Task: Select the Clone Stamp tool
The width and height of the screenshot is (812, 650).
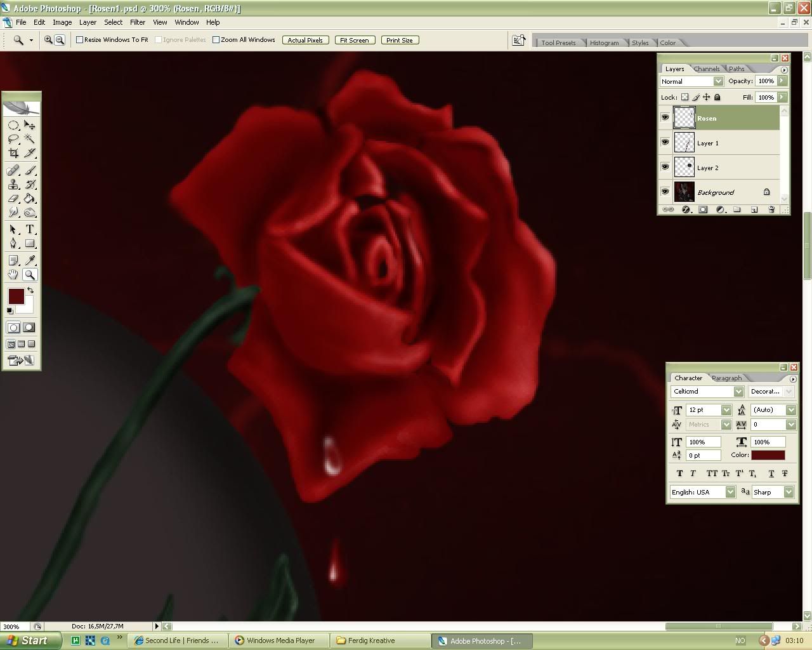Action: (x=13, y=185)
